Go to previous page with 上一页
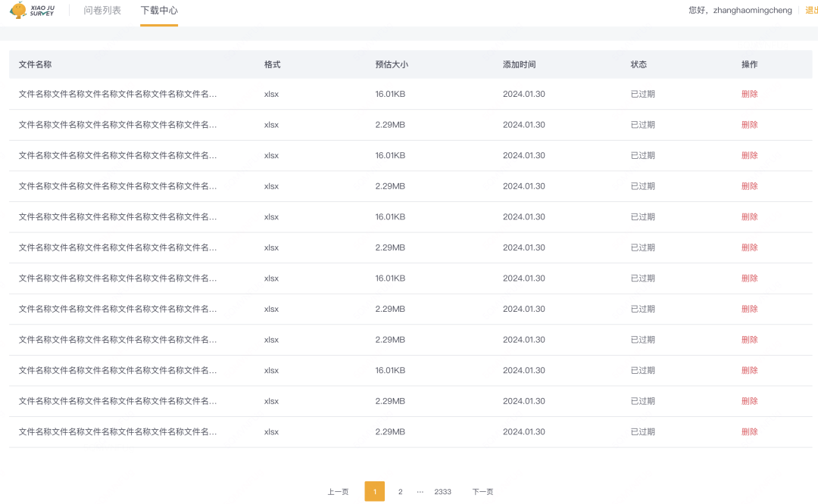Viewport: 818px width, 504px height. [x=338, y=492]
